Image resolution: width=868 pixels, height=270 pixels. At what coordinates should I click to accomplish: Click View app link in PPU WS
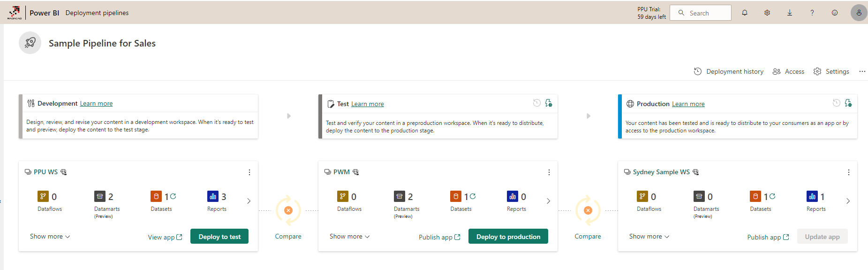(165, 237)
